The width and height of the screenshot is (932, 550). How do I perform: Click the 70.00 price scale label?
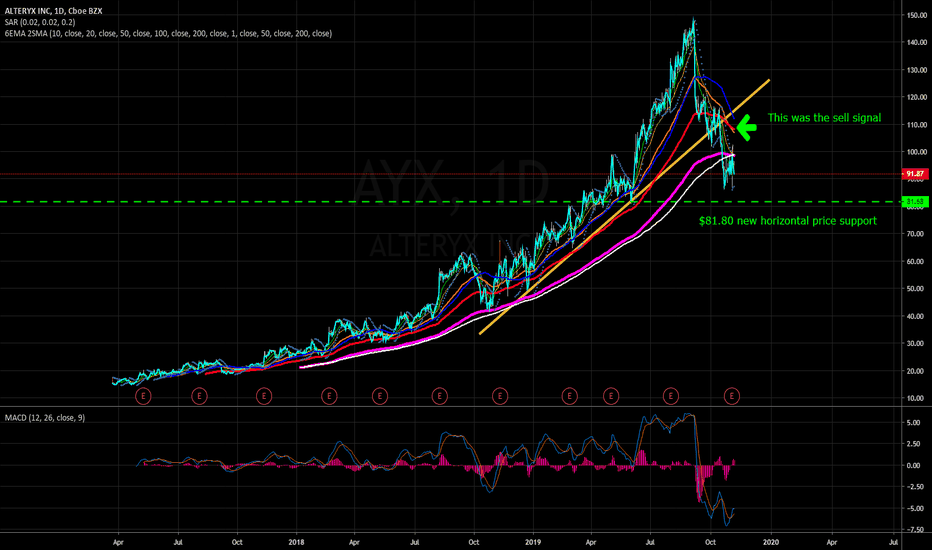(917, 234)
